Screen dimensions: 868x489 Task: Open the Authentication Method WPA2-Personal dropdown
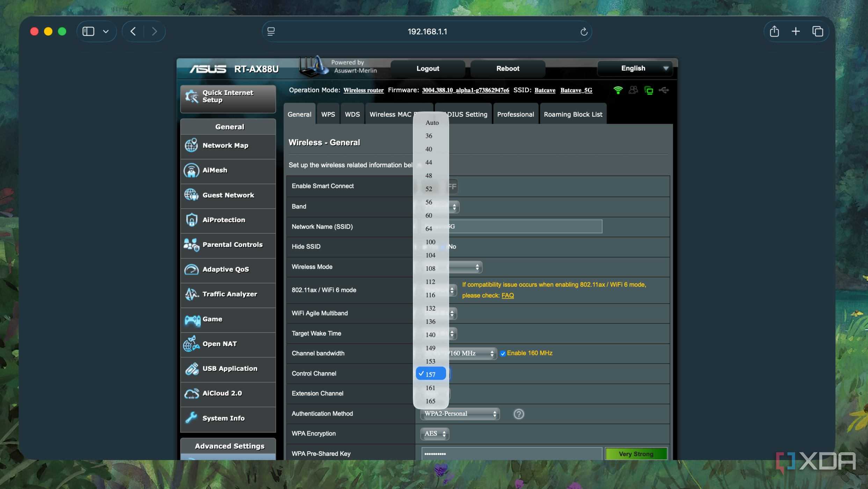pyautogui.click(x=460, y=414)
